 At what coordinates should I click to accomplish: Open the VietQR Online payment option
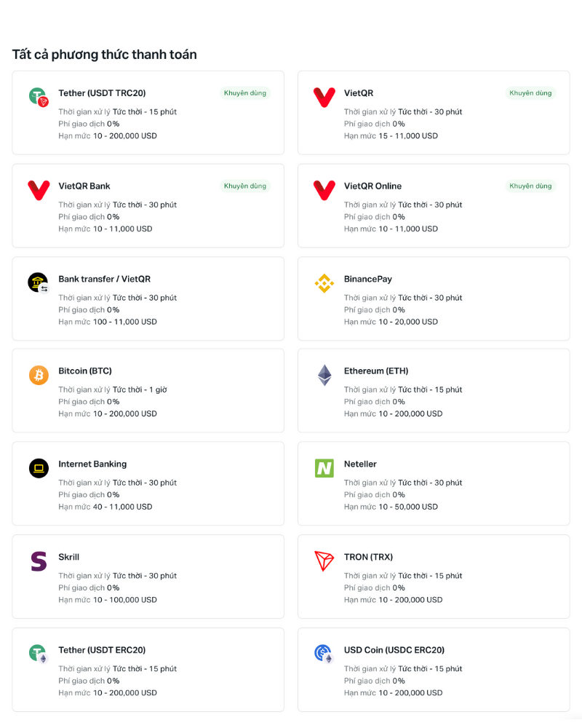coord(372,186)
